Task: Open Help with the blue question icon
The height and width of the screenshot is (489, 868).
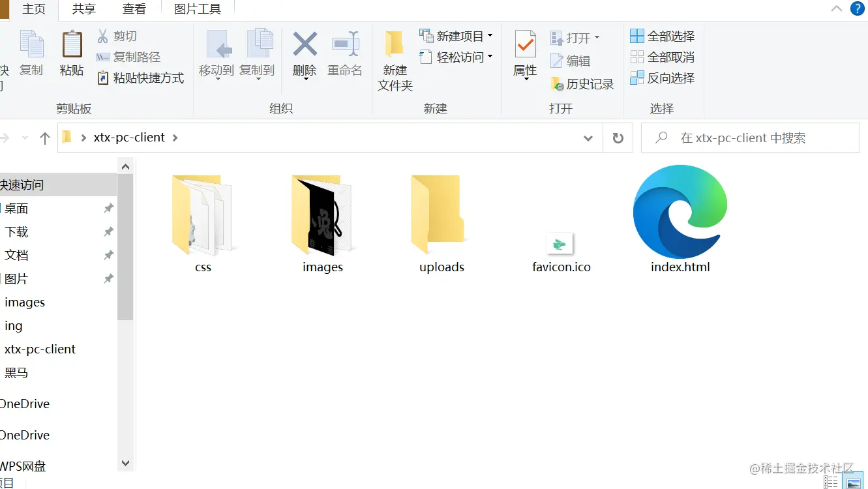Action: point(856,9)
